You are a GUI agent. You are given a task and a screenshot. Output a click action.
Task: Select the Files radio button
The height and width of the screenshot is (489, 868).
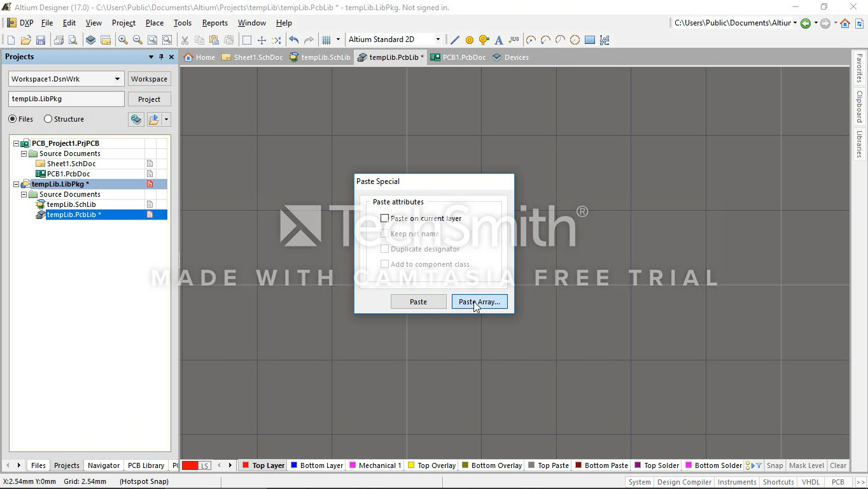click(x=13, y=119)
